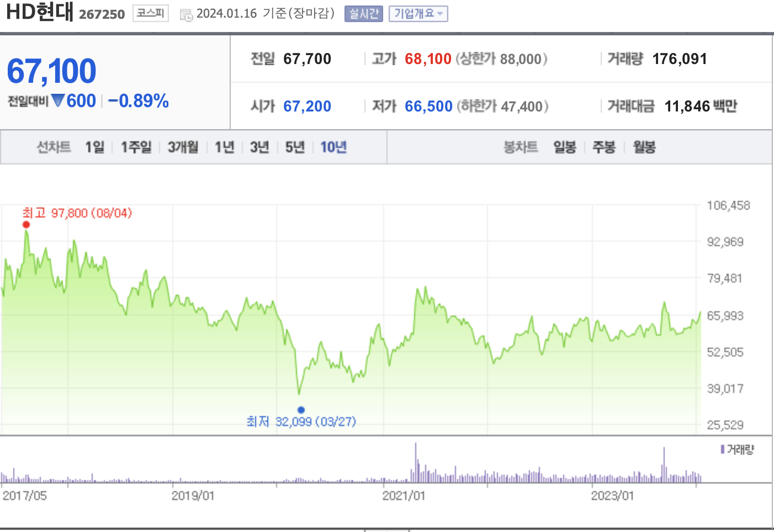Image resolution: width=774 pixels, height=532 pixels.
Task: Click the 2021/01 axis label
Action: pos(404,496)
